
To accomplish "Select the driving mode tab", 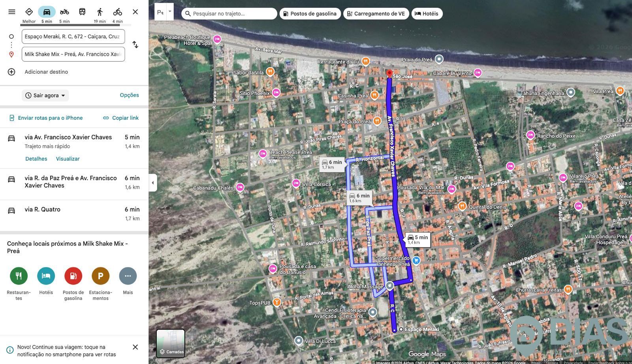I will pos(47,12).
